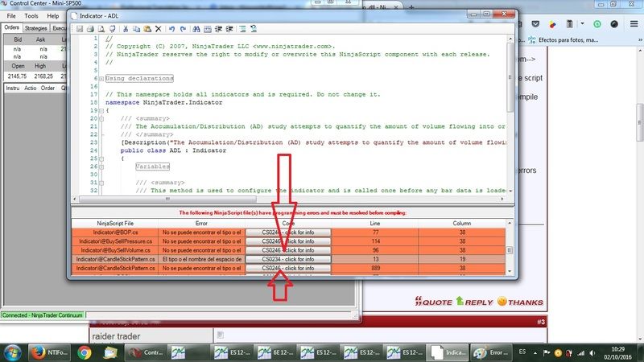Click CS0246 info button for BOP.cs row

pyautogui.click(x=288, y=231)
